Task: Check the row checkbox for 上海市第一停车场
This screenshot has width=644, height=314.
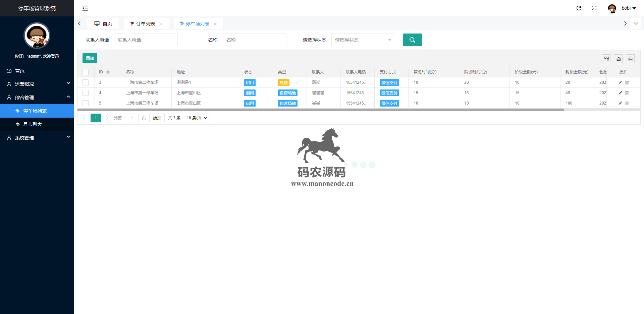Action: [86, 93]
